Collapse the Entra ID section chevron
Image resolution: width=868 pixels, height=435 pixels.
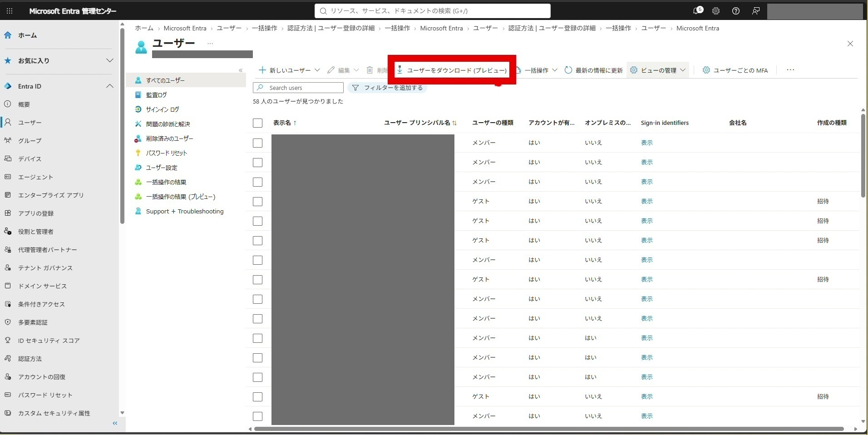coord(109,86)
